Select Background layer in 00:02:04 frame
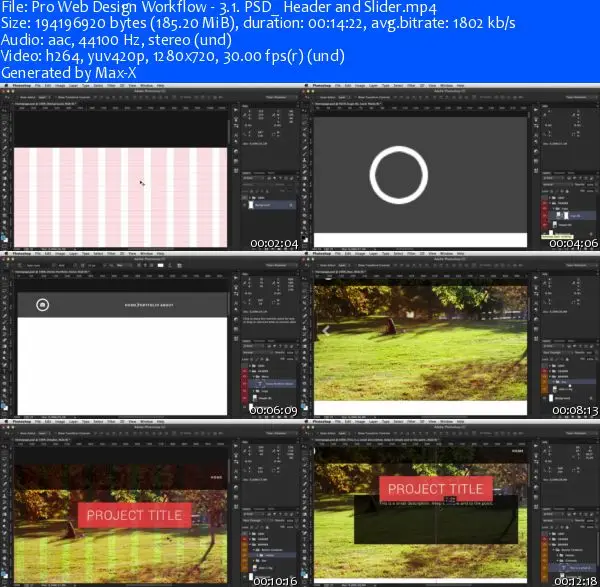The width and height of the screenshot is (600, 587). coord(270,205)
